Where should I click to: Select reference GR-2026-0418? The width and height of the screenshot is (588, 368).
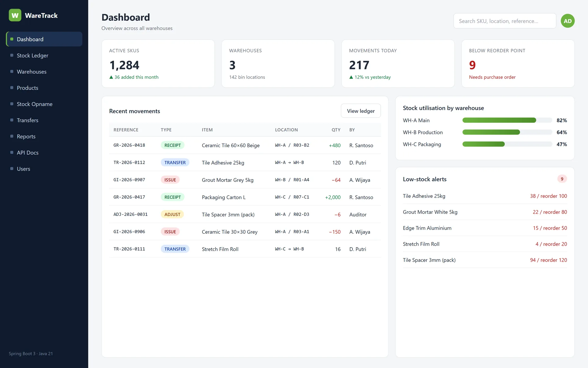coord(129,145)
